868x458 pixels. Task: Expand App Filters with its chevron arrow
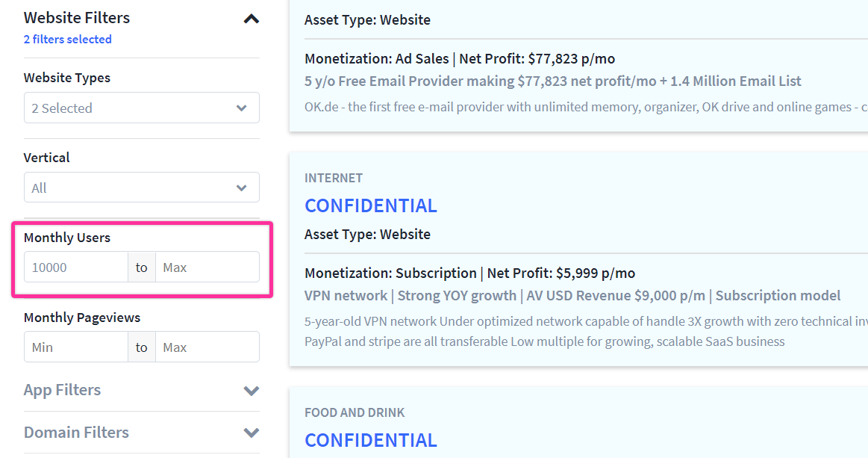252,391
